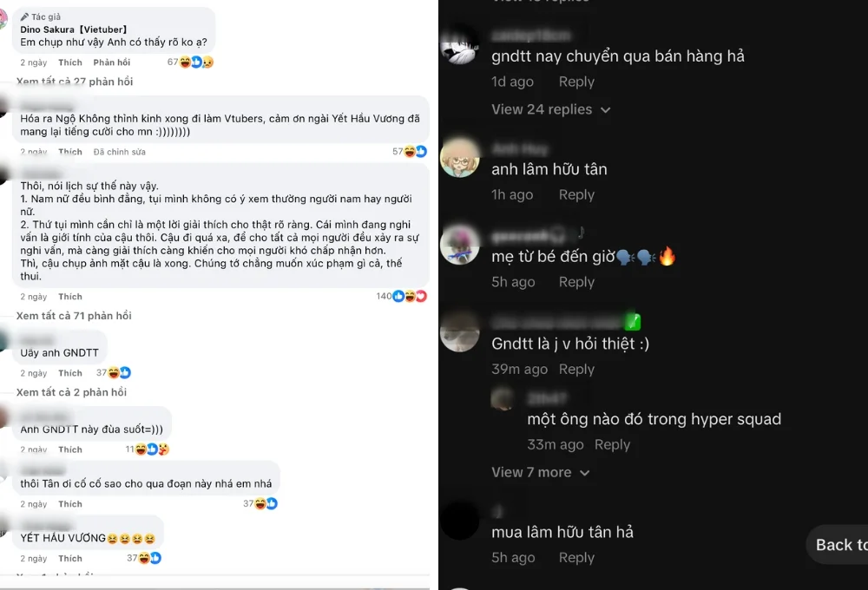
Task: Open reactions on the 140-reaction comment
Action: (x=410, y=297)
